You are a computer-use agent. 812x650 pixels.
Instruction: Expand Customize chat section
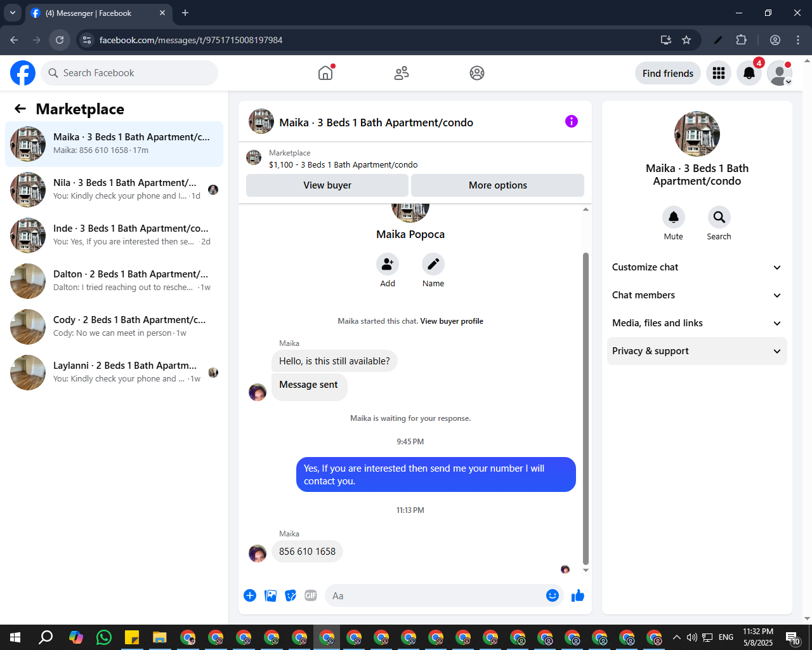(697, 267)
